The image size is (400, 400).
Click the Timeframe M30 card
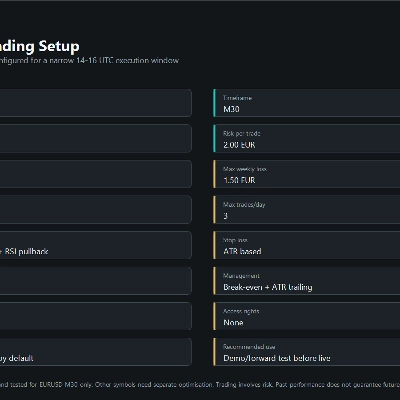click(307, 103)
